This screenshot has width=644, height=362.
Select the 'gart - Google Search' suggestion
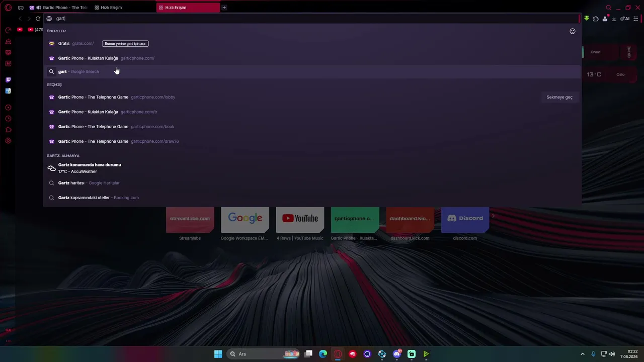click(312, 71)
